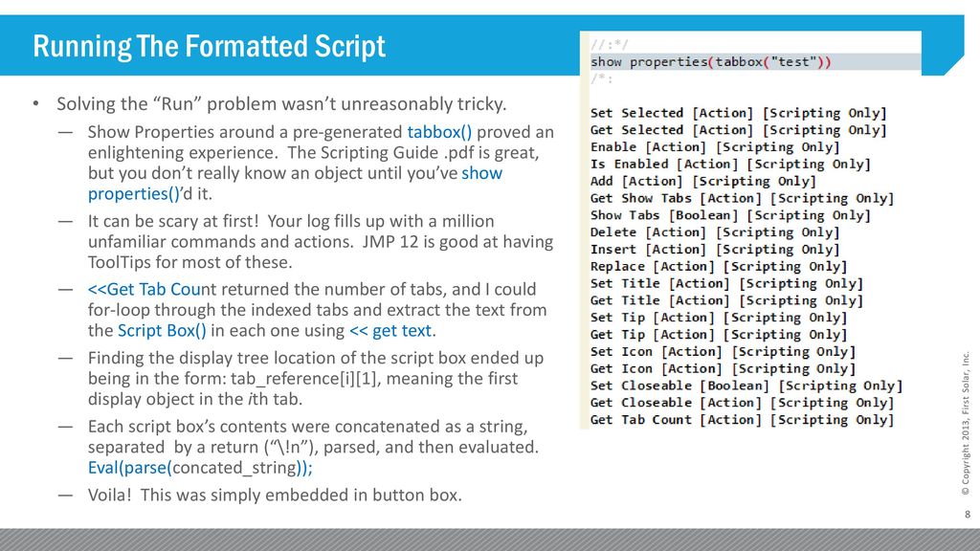Click the "<< get text" blue text
This screenshot has width=980, height=551.
[390, 330]
